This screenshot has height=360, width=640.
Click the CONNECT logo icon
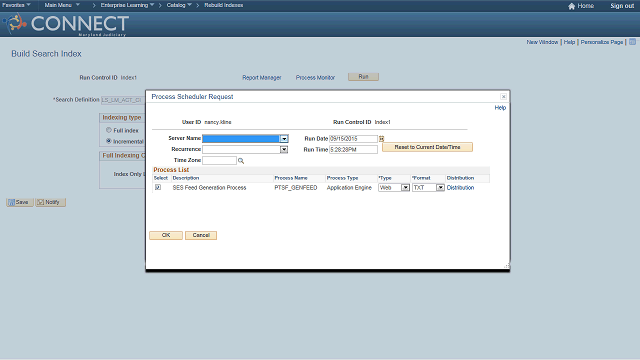[x=15, y=23]
